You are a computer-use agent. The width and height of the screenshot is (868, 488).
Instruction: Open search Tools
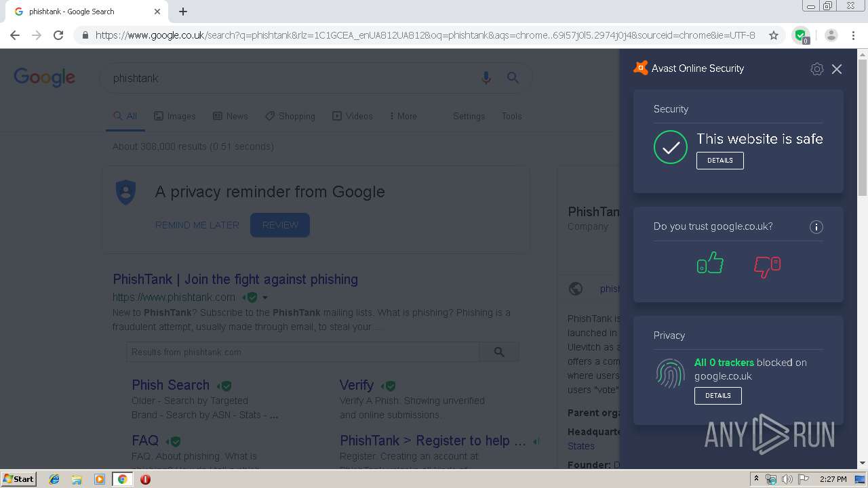click(512, 116)
